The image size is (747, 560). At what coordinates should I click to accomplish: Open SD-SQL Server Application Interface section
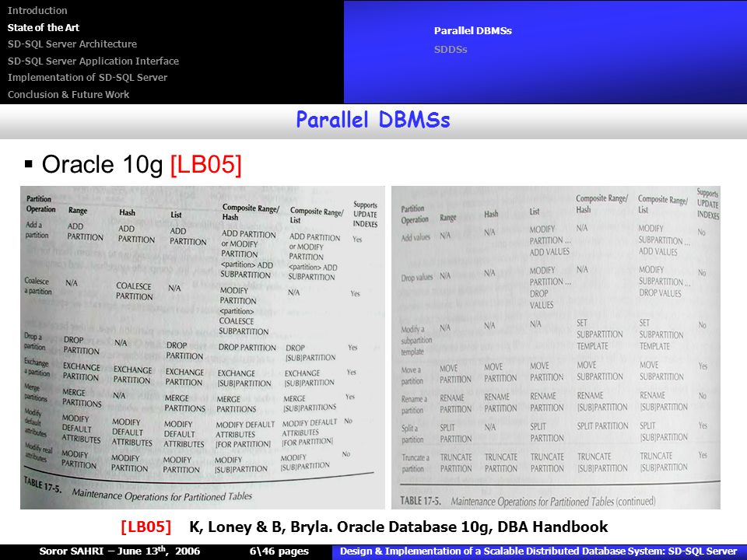pyautogui.click(x=93, y=61)
